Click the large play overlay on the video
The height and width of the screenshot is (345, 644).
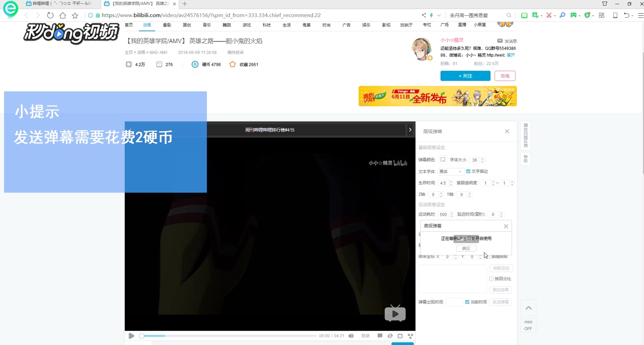pos(395,313)
